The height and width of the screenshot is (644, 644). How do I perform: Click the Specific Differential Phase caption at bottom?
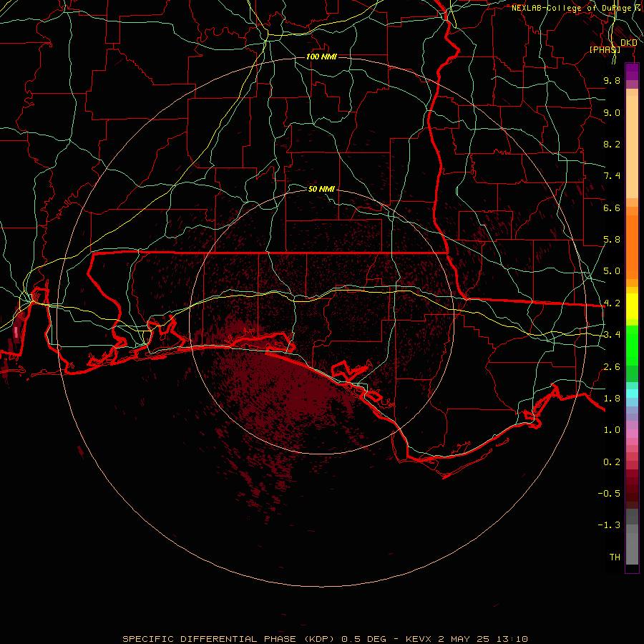pos(325,639)
